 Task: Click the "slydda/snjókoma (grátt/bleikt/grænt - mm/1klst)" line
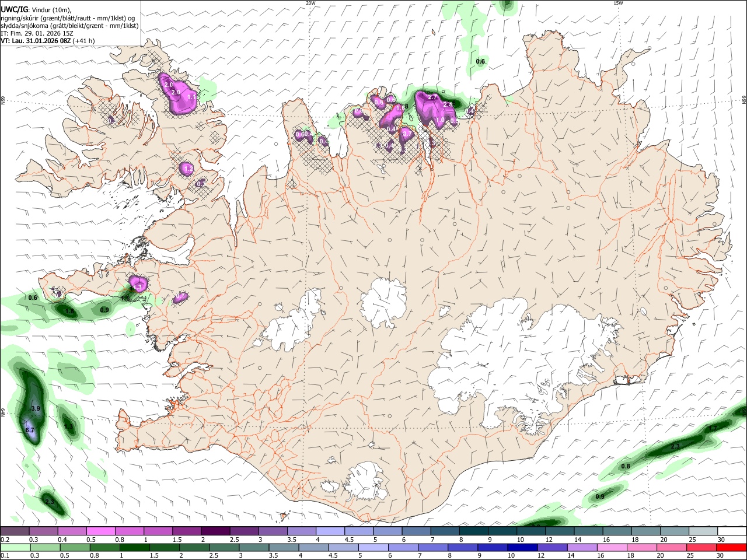click(x=69, y=26)
